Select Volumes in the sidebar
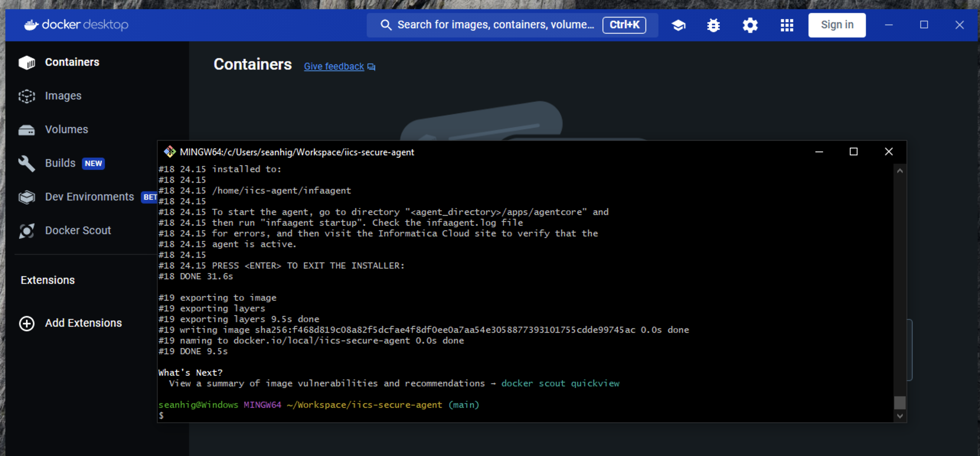This screenshot has height=456, width=980. [67, 129]
